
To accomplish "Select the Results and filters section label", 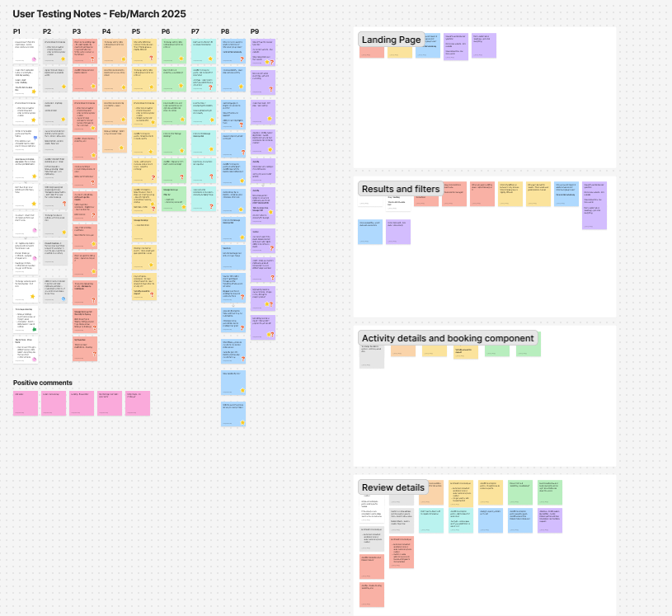I will coord(401,189).
